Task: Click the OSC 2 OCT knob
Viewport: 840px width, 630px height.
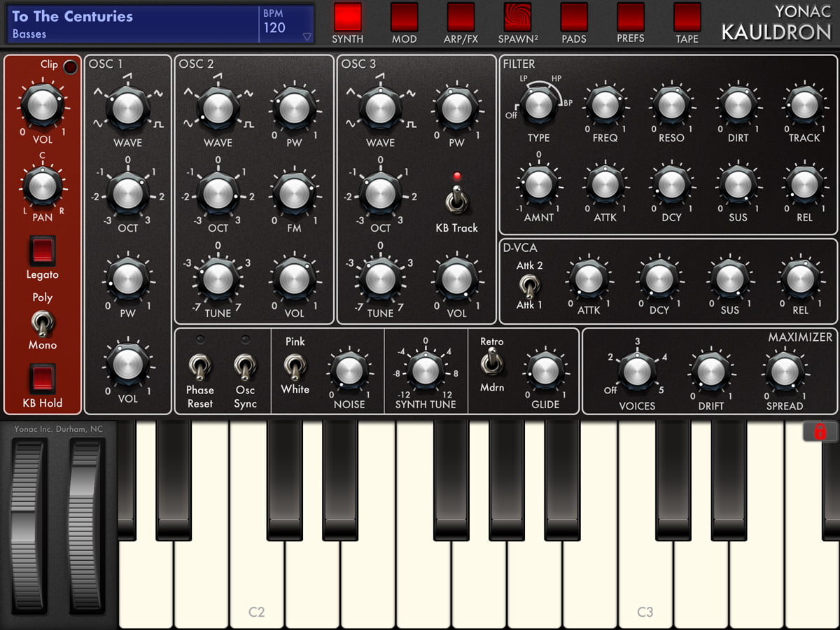Action: [x=218, y=193]
